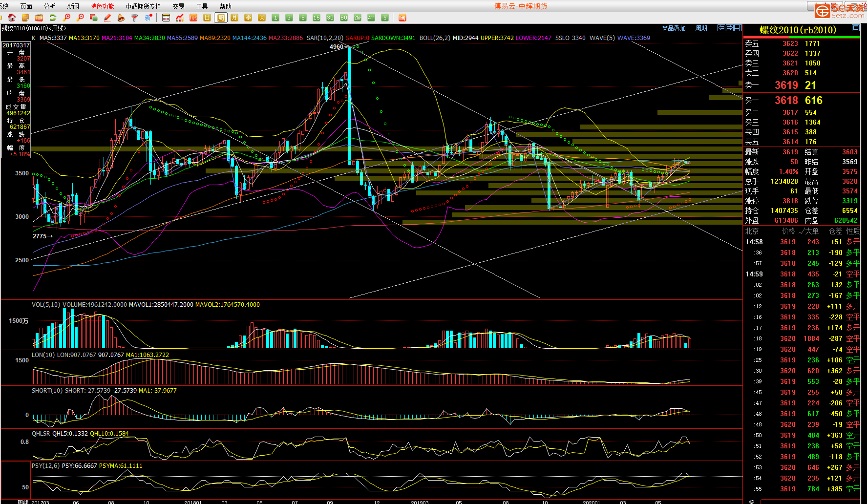Screen dimensions: 867x504
Task: Open the quote list table icon
Action: 166,18
